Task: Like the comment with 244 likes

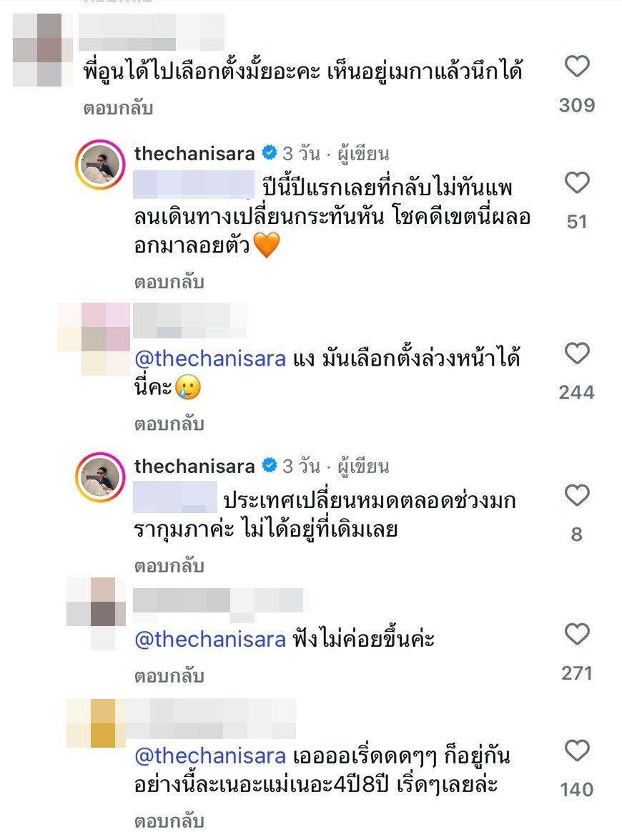Action: tap(576, 354)
